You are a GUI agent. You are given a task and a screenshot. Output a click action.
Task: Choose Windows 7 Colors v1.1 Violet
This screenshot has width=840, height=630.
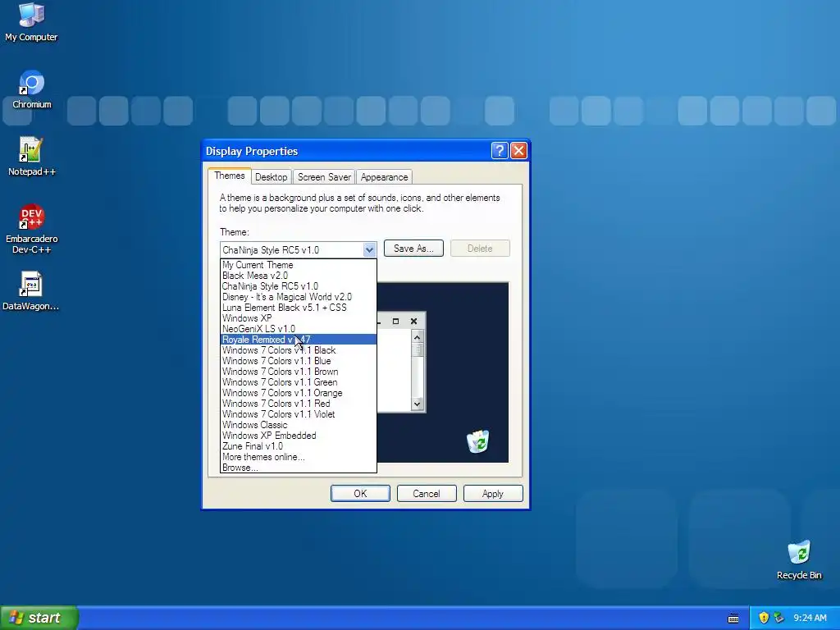299,414
